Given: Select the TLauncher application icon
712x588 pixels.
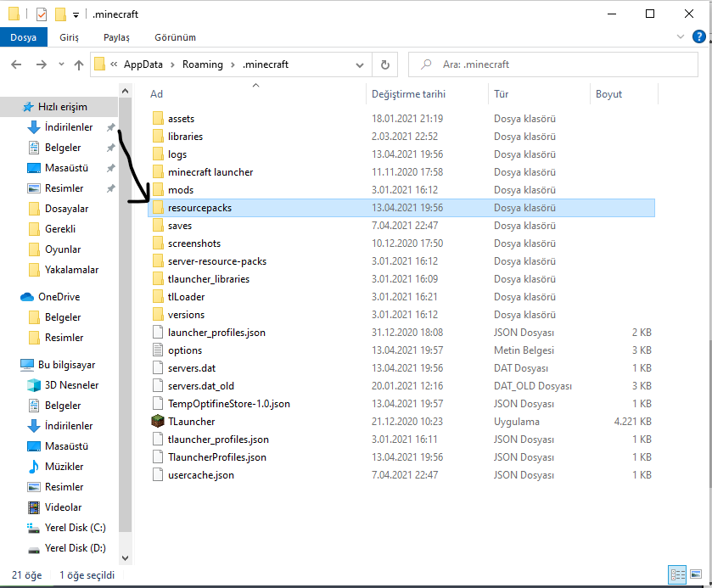Looking at the screenshot, I should 158,422.
